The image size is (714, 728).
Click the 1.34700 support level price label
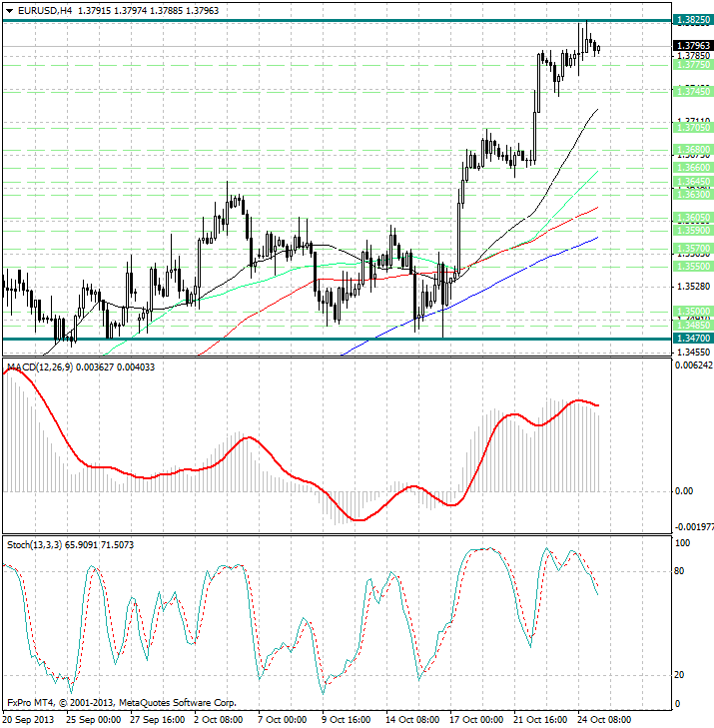click(693, 338)
